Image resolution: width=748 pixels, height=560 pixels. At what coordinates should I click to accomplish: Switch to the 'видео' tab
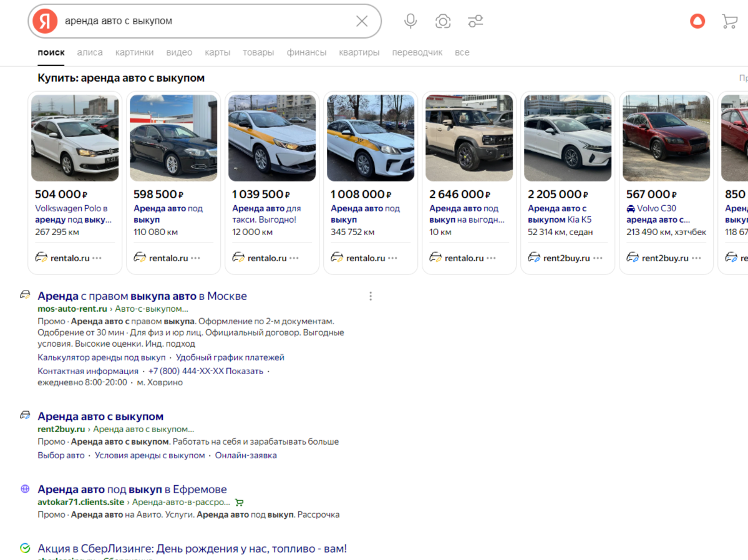[x=179, y=52]
